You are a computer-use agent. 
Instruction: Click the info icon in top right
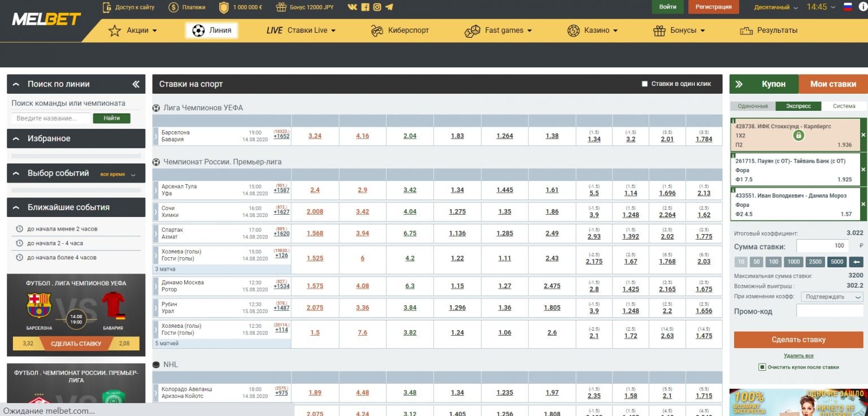(x=862, y=7)
